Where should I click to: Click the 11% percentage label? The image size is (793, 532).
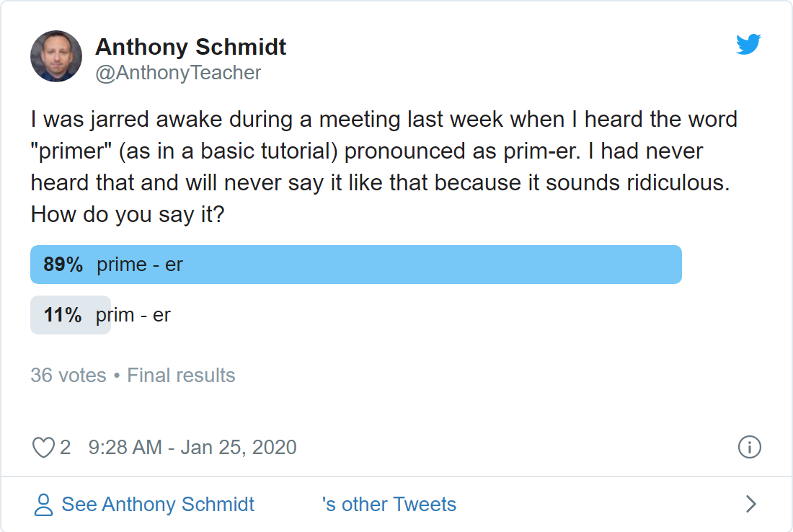(63, 315)
